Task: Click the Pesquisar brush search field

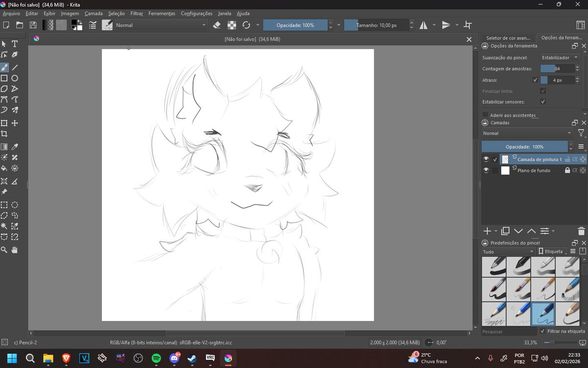Action: tap(508, 331)
